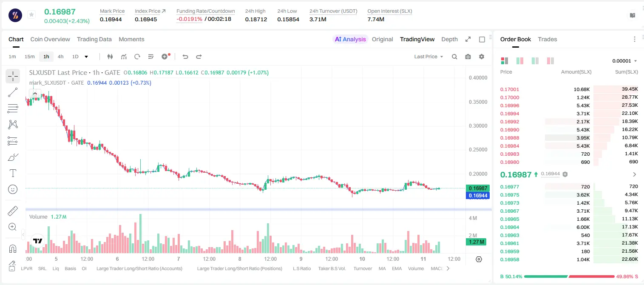Select the trend line drawing tool
This screenshot has height=285, width=644.
tap(13, 92)
